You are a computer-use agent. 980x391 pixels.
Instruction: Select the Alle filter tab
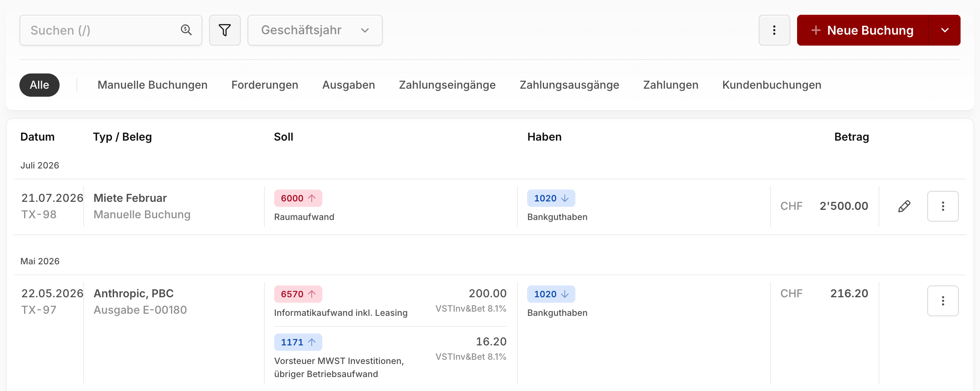coord(39,85)
